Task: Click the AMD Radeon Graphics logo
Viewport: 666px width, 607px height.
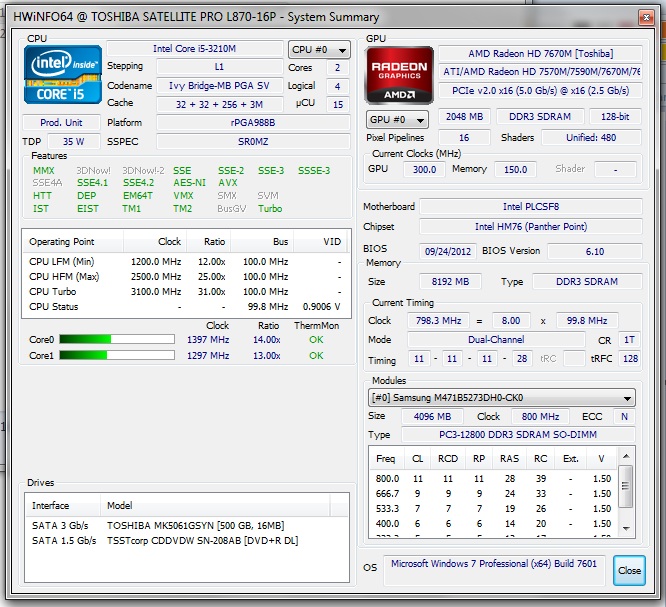Action: [x=399, y=76]
